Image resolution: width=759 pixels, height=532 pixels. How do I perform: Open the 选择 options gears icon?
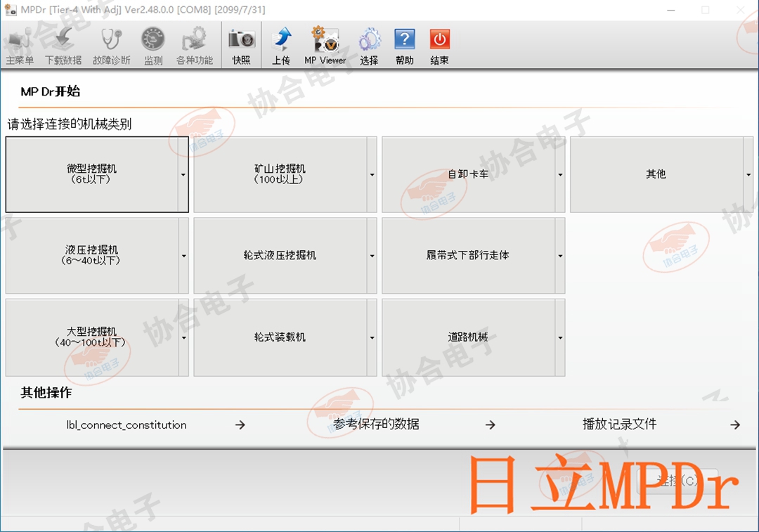tap(370, 46)
